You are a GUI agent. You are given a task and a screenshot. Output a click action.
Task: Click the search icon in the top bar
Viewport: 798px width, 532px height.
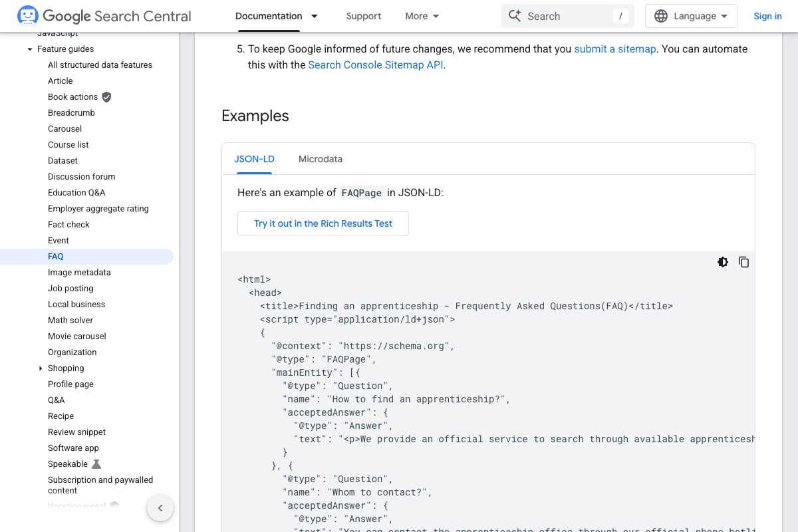point(514,15)
